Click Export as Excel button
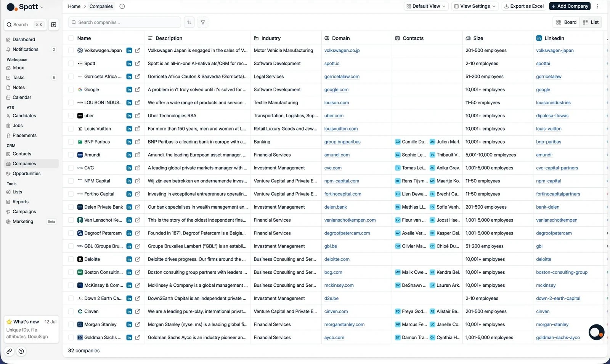Viewport: 610px width, 364px height. pos(524,6)
